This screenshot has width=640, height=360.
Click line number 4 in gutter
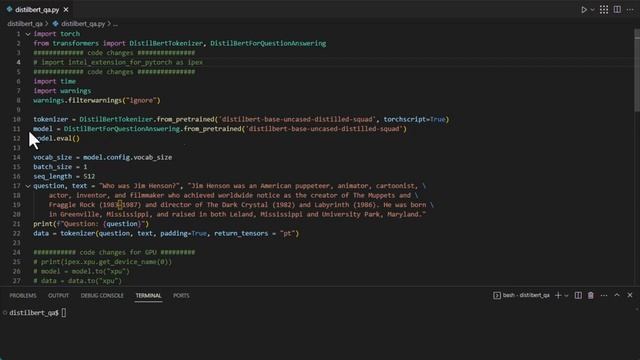18,62
